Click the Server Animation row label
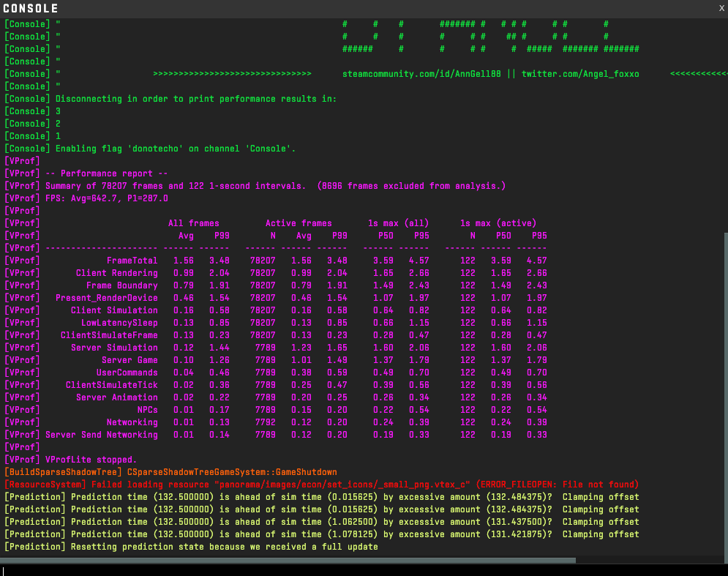Image resolution: width=728 pixels, height=576 pixels. pos(116,397)
